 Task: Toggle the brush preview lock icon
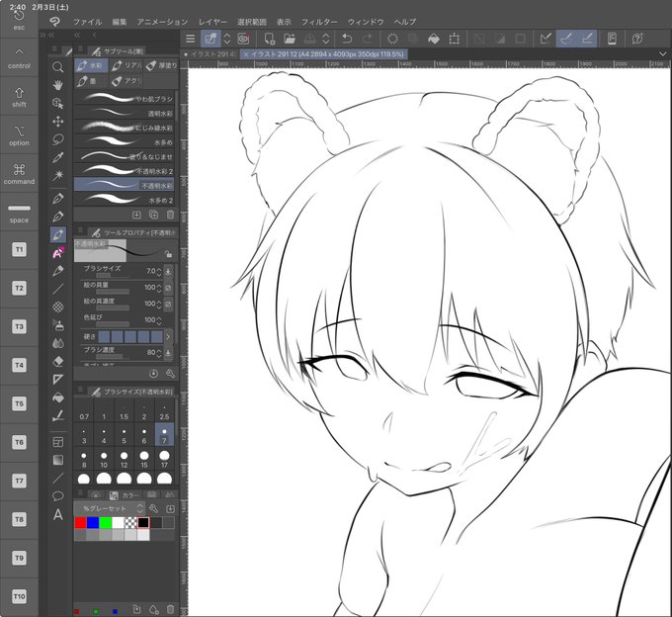click(168, 254)
